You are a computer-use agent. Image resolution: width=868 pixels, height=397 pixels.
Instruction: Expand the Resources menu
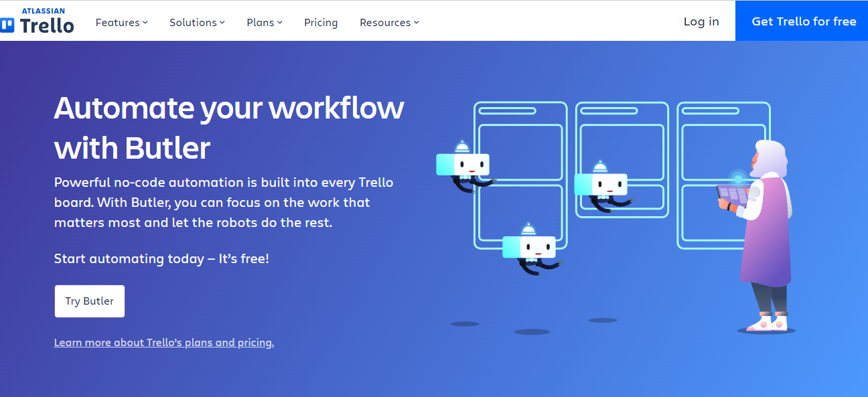click(389, 22)
